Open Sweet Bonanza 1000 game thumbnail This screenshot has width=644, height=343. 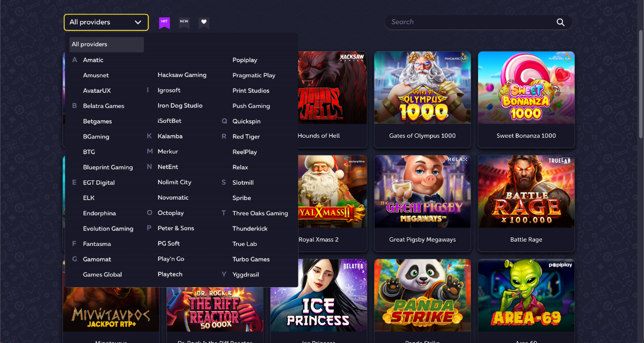pos(526,87)
